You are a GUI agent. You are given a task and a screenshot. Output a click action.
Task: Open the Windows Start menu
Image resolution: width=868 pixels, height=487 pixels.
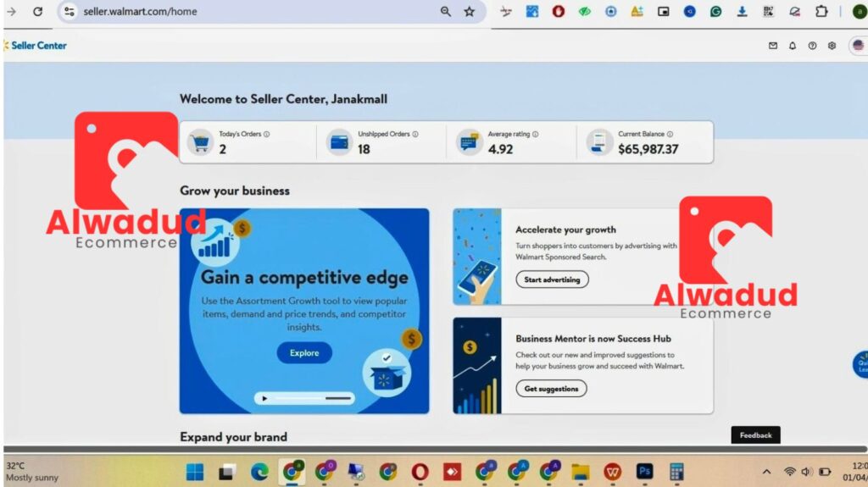click(195, 472)
